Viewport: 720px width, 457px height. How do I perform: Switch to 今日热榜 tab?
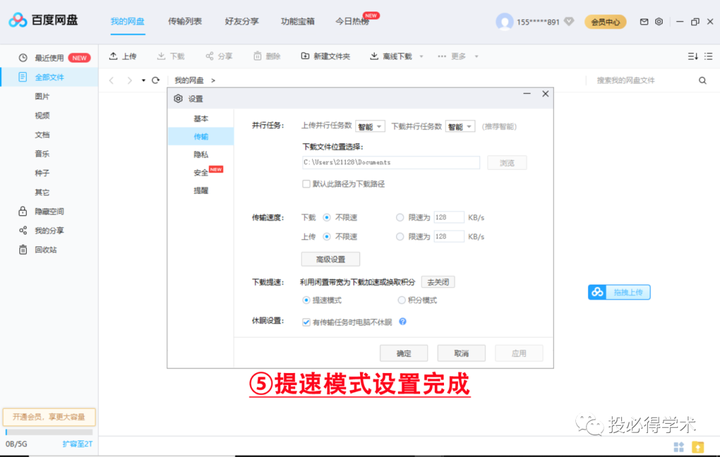(352, 22)
